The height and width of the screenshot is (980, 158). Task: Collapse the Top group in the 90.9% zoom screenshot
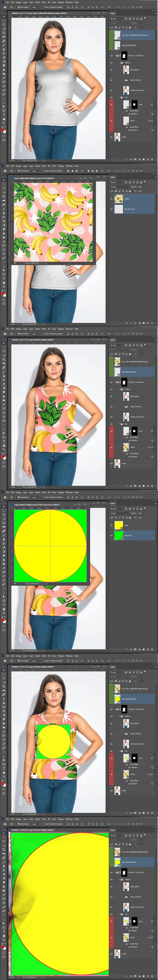click(x=119, y=914)
